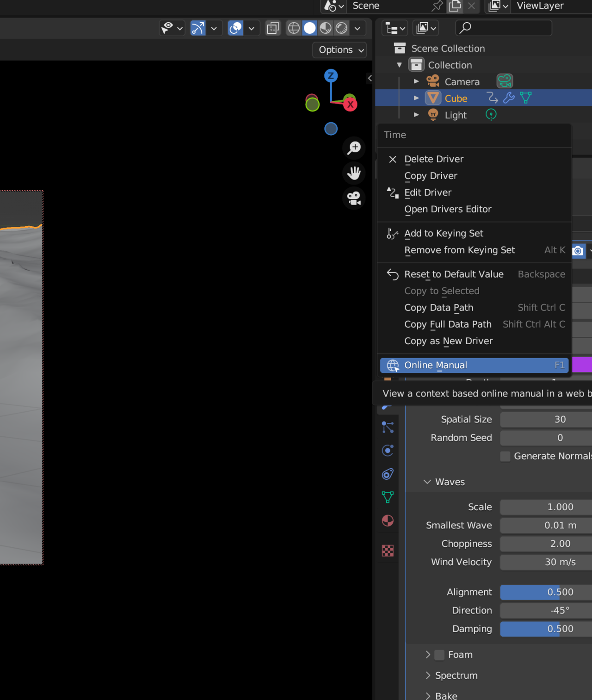Toggle the camera view icon
The height and width of the screenshot is (700, 592).
[x=354, y=198]
